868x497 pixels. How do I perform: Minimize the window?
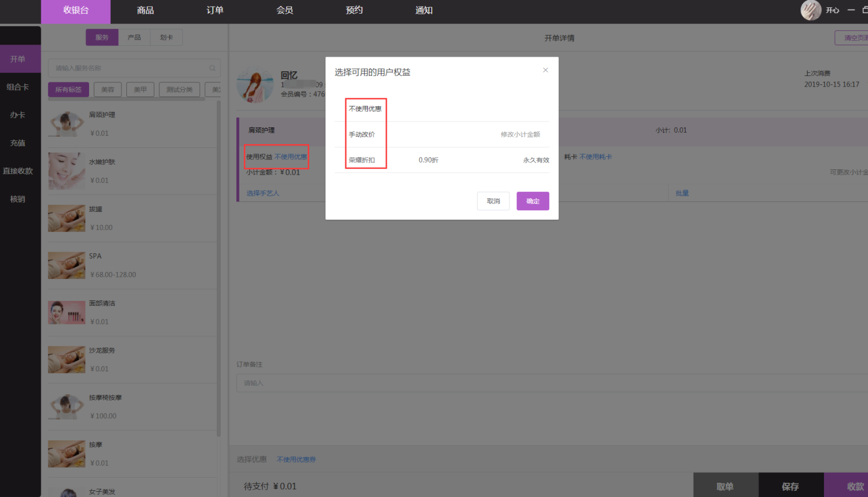tap(851, 10)
